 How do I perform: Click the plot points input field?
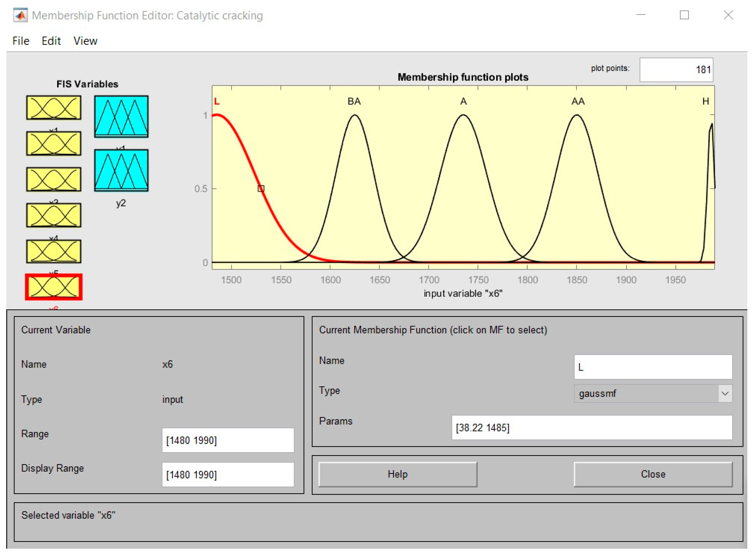[677, 70]
